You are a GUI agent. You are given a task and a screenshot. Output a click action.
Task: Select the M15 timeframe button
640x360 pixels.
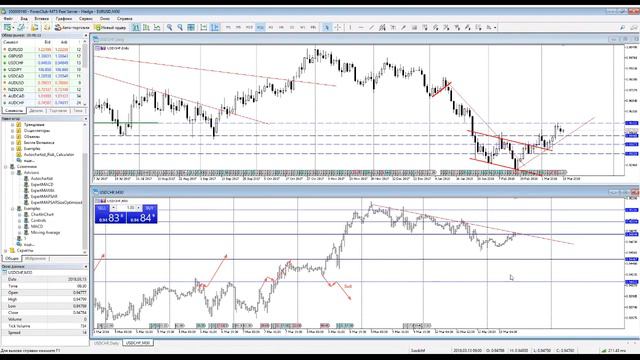(x=249, y=27)
